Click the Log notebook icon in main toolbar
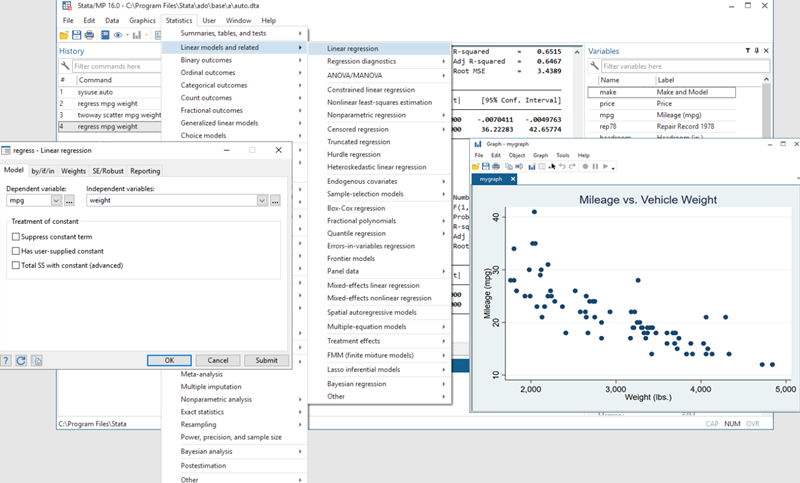This screenshot has width=800, height=483. point(105,35)
